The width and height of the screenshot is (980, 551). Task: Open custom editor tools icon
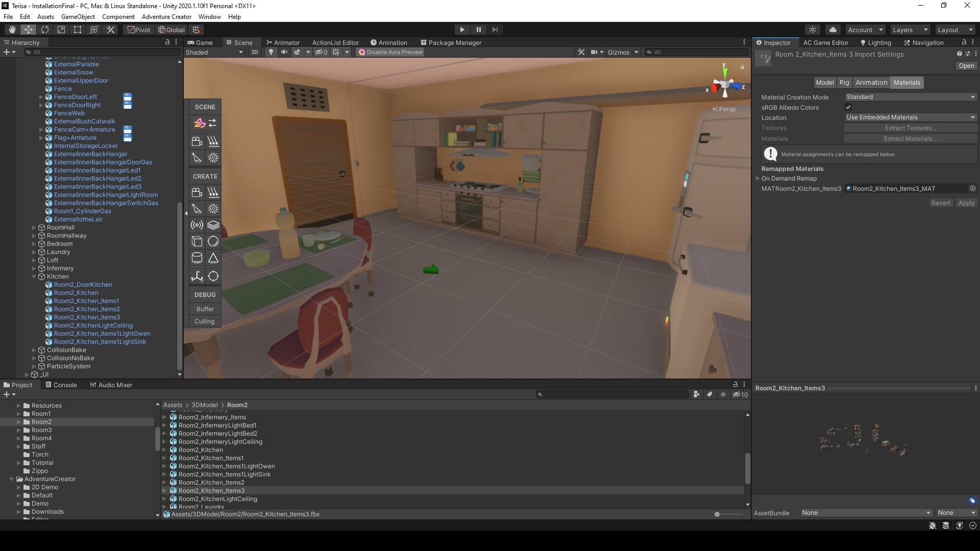pos(110,30)
